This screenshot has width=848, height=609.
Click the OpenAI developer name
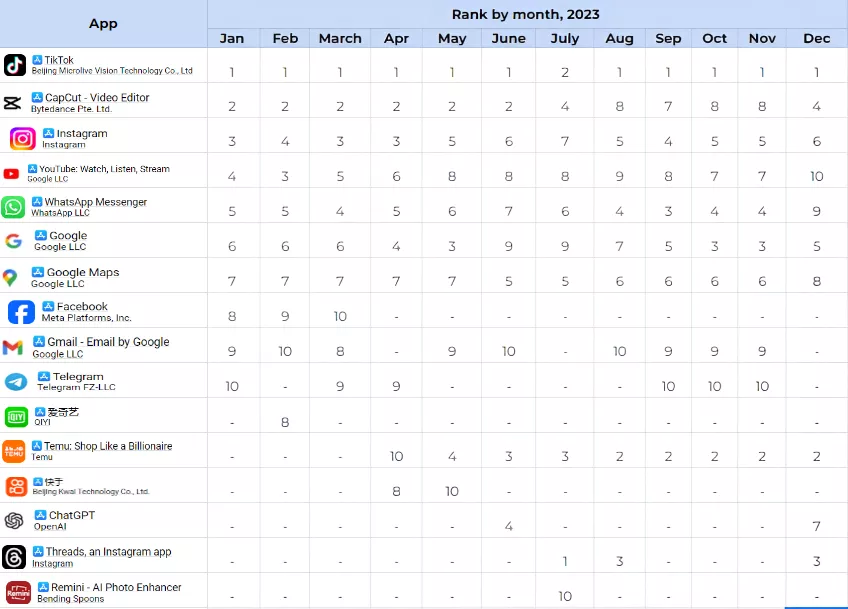[x=50, y=526]
